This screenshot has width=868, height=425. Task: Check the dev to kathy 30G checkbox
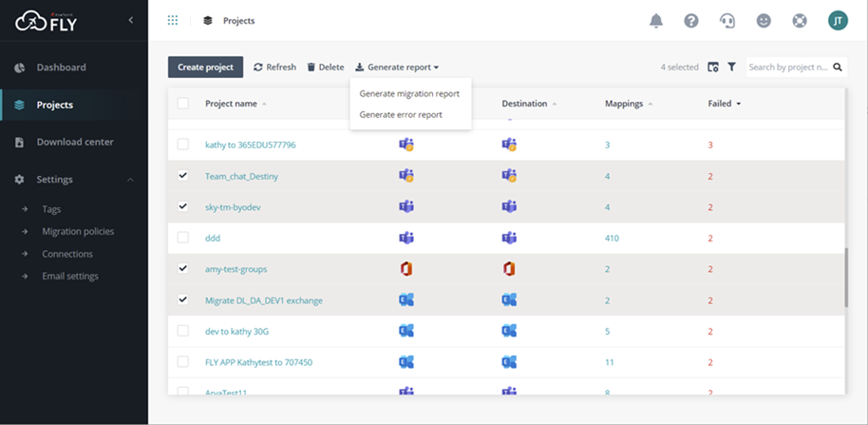click(182, 331)
